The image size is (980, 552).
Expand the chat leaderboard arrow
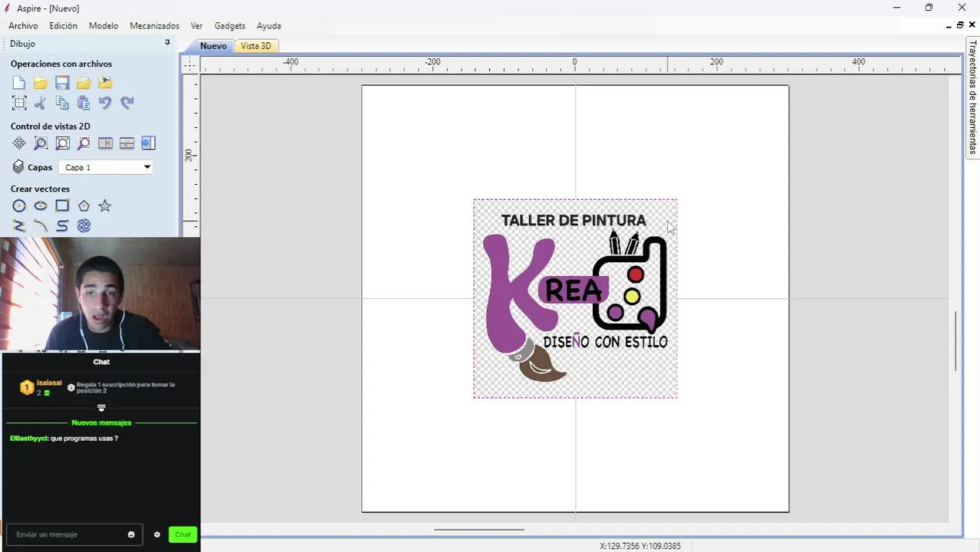(x=101, y=408)
